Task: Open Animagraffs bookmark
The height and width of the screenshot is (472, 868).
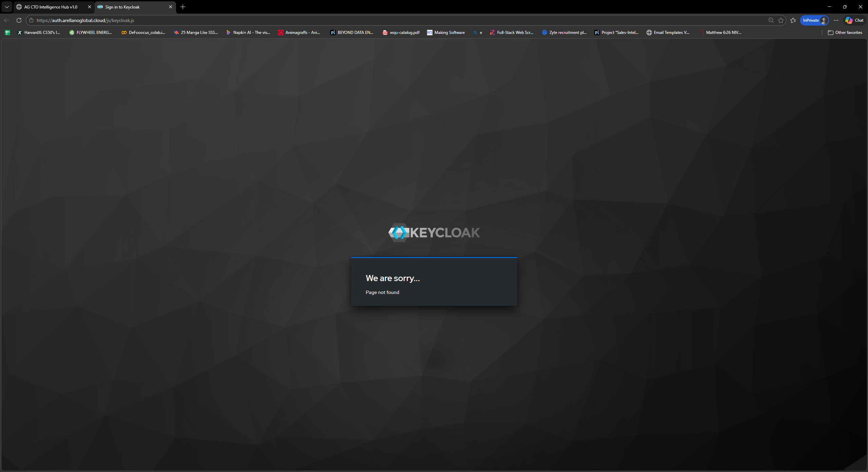Action: 299,33
